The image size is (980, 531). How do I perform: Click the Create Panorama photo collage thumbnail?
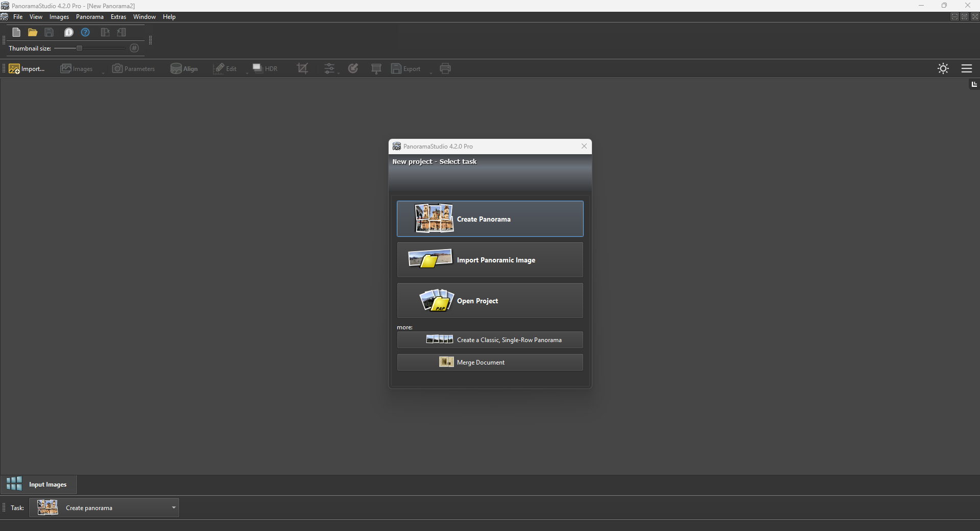[434, 219]
